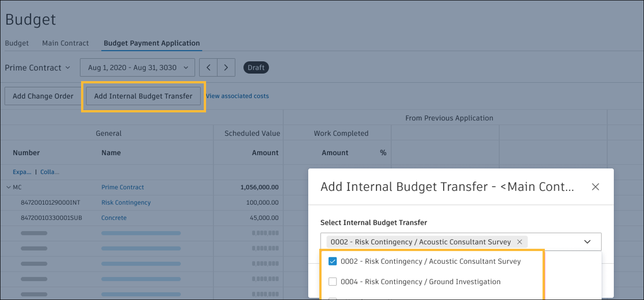644x300 pixels.
Task: Open the Aug 2020 date range dropdown
Action: coord(138,68)
